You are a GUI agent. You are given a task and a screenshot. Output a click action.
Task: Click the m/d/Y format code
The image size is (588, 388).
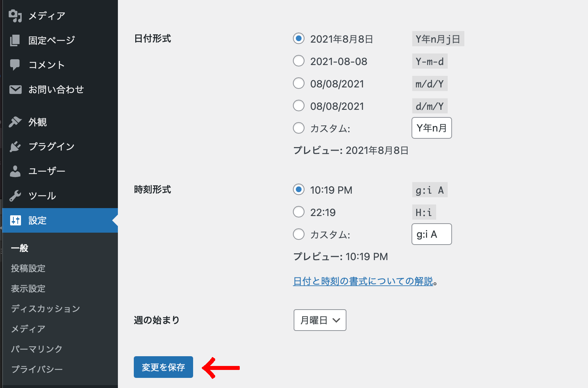coord(430,84)
